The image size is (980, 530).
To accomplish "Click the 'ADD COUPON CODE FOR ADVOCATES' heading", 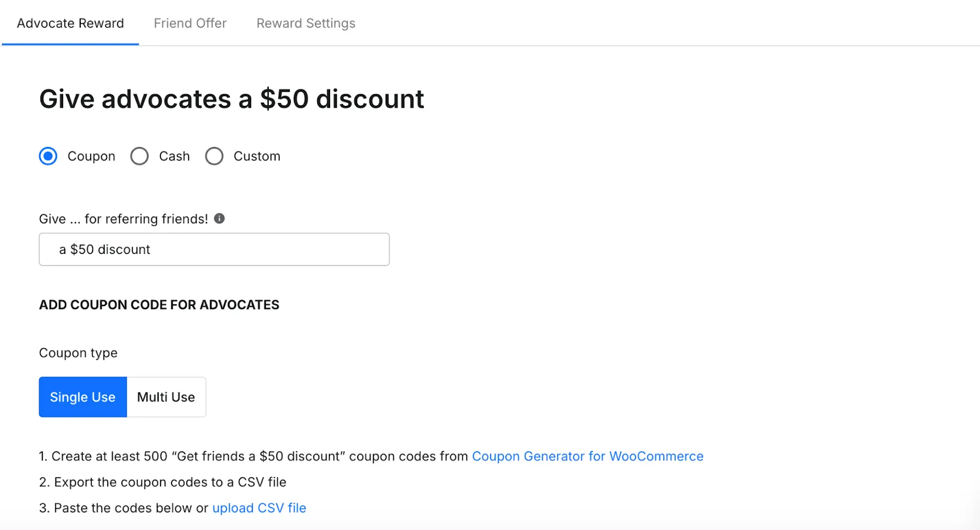I will pyautogui.click(x=159, y=305).
